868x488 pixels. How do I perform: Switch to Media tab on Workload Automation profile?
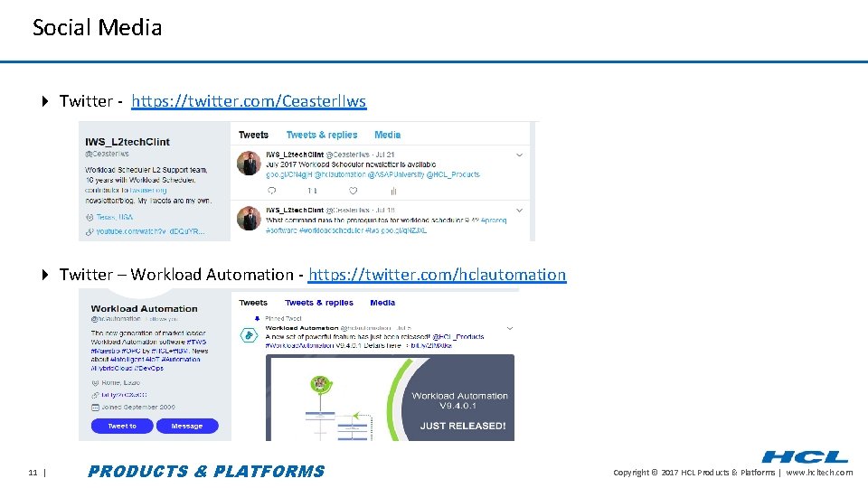tap(382, 303)
